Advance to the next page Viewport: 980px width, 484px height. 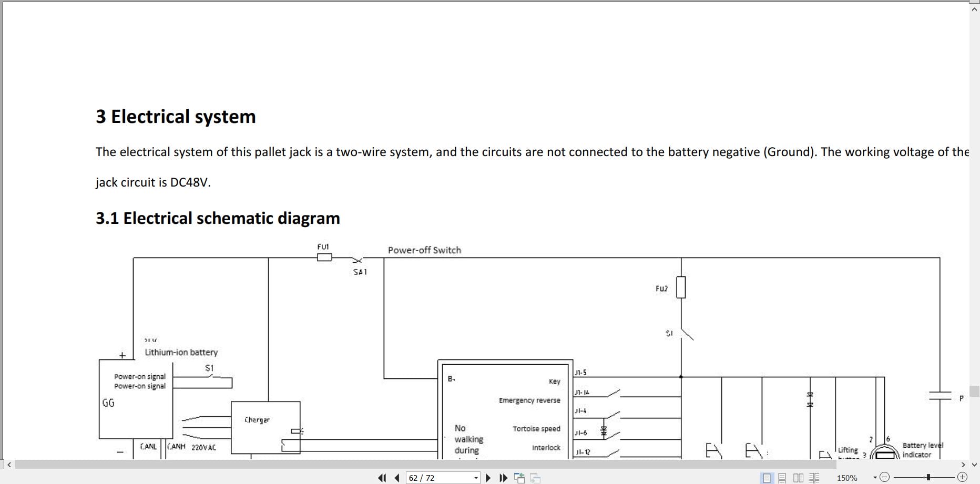[489, 478]
